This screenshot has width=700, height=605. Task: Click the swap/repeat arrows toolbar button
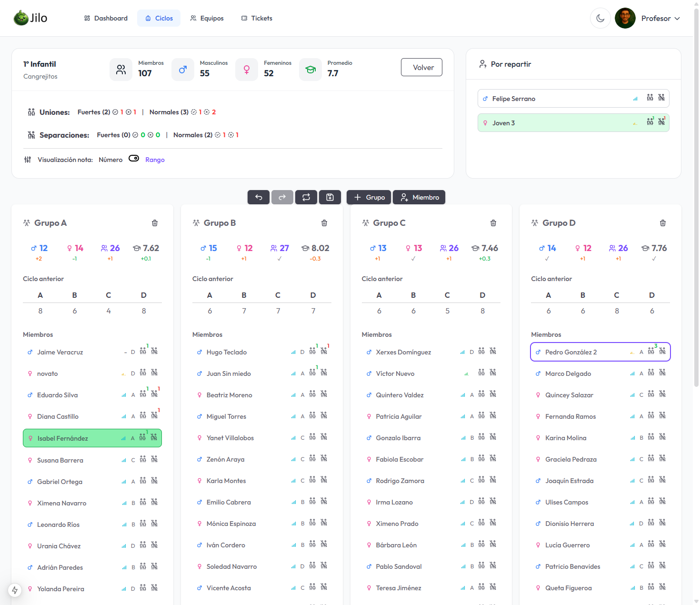pos(306,197)
